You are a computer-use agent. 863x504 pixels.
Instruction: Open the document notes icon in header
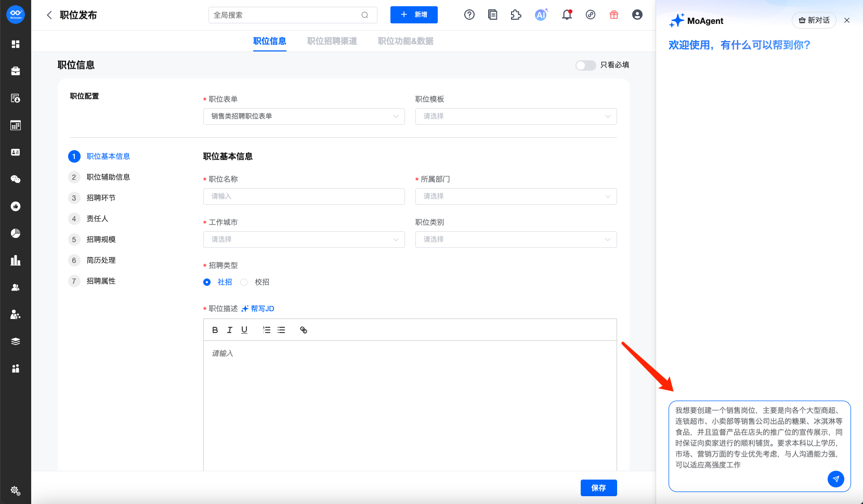pyautogui.click(x=493, y=15)
